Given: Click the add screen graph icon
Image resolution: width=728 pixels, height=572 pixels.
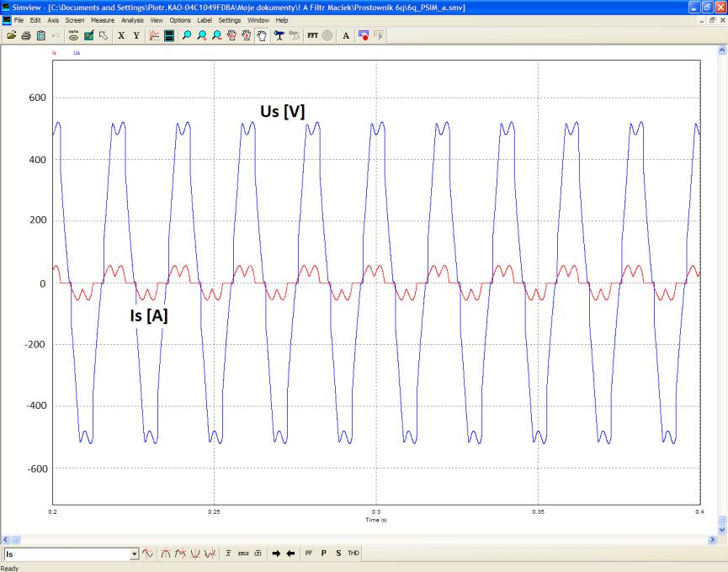Looking at the screenshot, I should click(x=155, y=35).
